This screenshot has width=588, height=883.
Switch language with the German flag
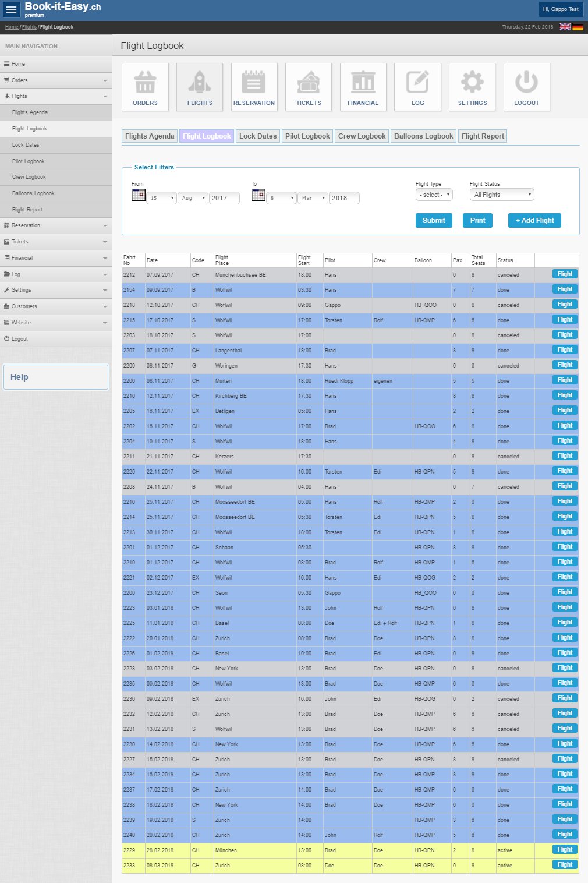[x=578, y=27]
